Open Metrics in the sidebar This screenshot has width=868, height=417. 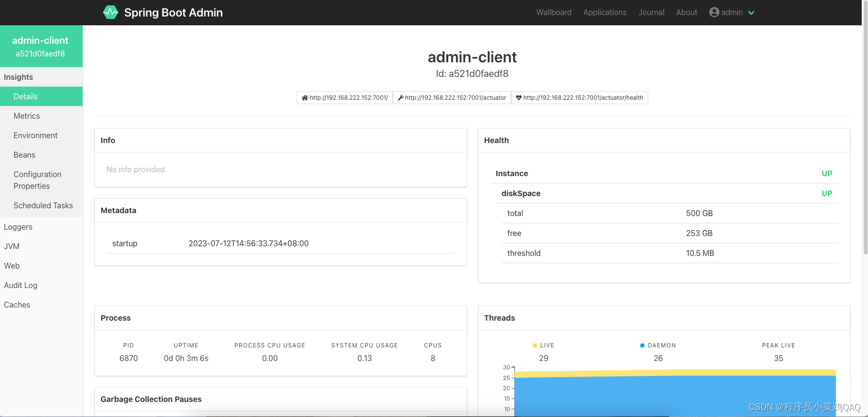(x=41, y=116)
